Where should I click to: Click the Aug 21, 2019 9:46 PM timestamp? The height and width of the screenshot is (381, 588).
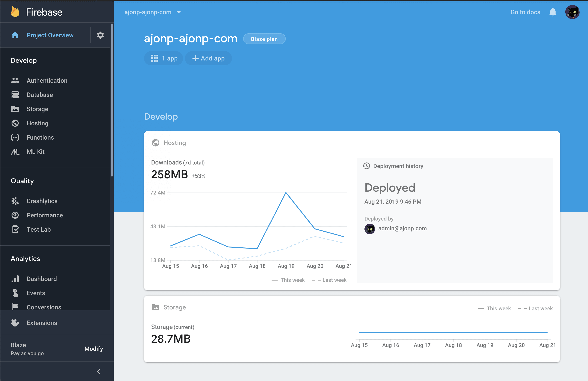coord(393,202)
